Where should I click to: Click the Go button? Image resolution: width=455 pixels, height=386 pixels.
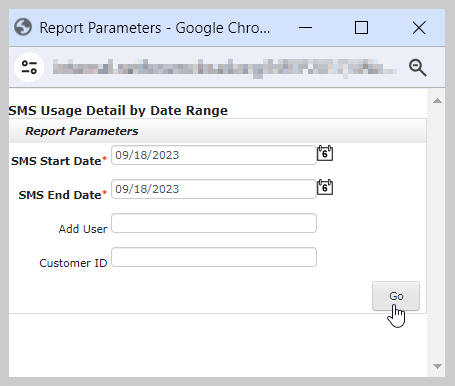396,296
